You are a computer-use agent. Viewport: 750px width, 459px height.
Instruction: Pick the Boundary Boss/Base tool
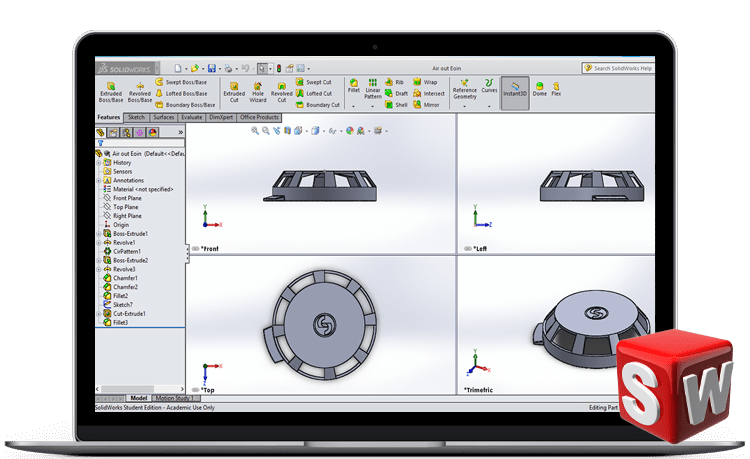coord(185,105)
